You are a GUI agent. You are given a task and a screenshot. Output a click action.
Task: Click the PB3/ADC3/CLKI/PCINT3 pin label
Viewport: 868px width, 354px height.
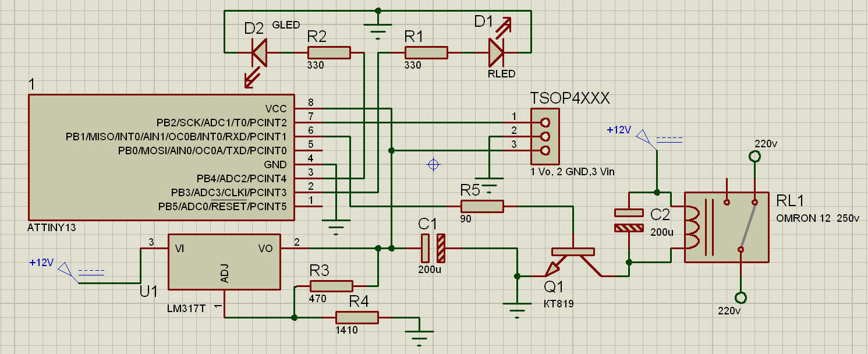point(229,193)
